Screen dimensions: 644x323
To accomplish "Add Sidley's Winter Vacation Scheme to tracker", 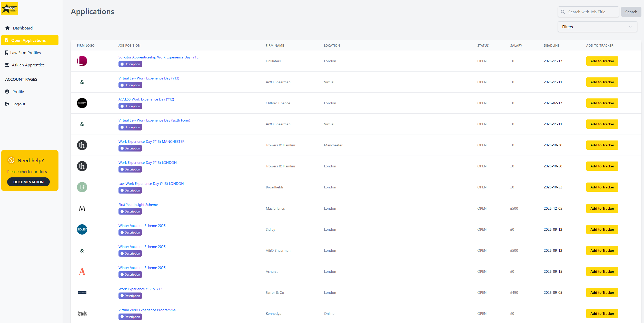I will 602,229.
